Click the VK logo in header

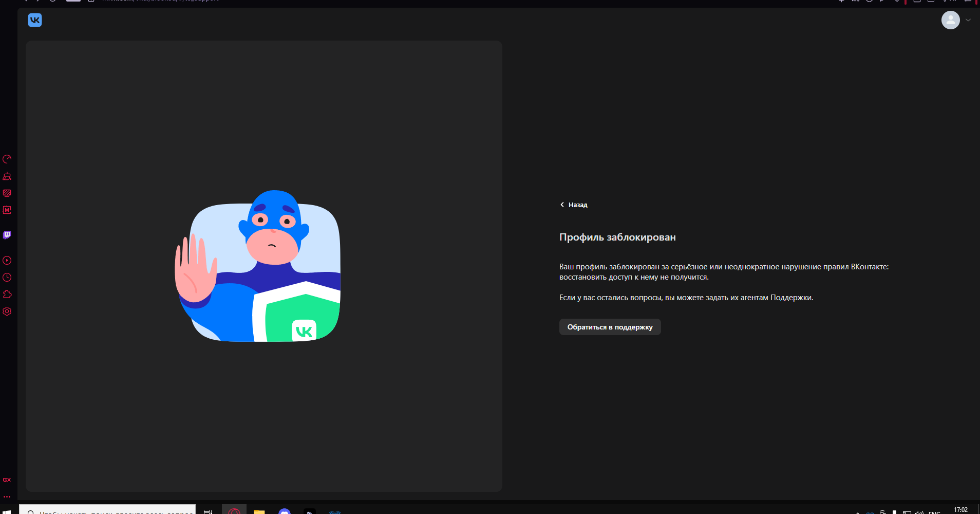tap(35, 20)
